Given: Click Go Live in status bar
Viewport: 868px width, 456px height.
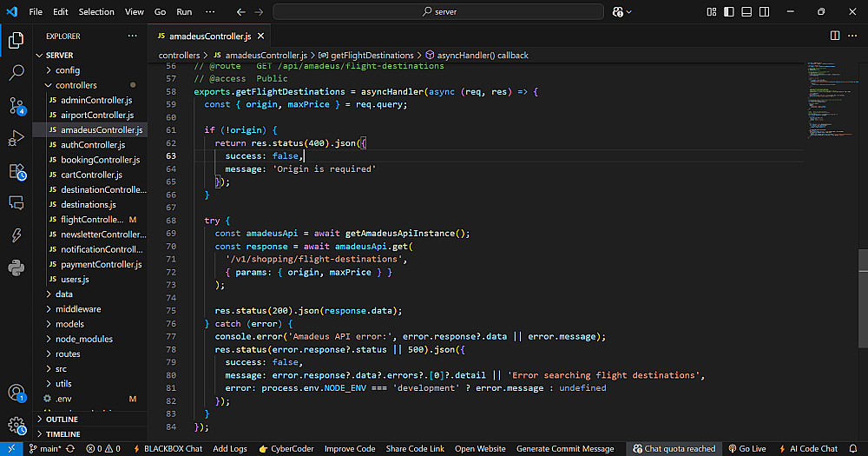Looking at the screenshot, I should (x=746, y=449).
